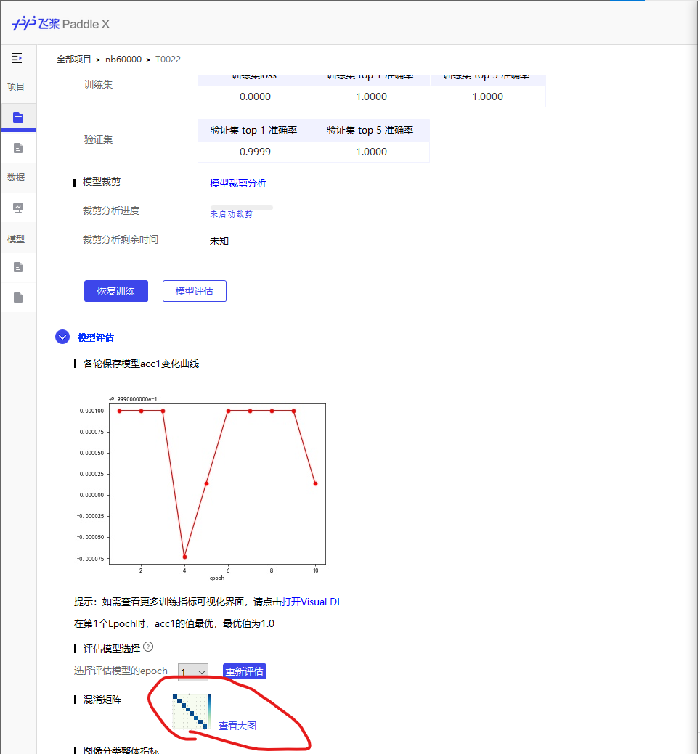Open the data monitor icon in sidebar
This screenshot has width=700, height=754.
click(x=18, y=208)
